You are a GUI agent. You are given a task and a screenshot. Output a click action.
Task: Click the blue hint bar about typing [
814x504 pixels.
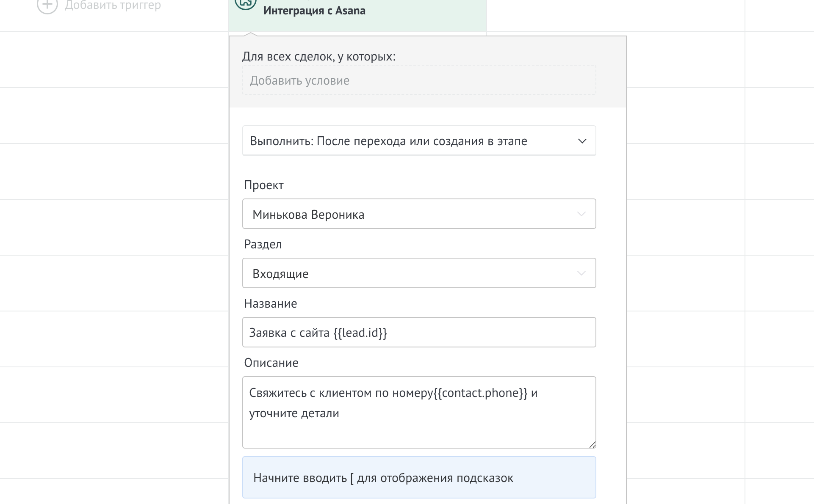tap(419, 477)
